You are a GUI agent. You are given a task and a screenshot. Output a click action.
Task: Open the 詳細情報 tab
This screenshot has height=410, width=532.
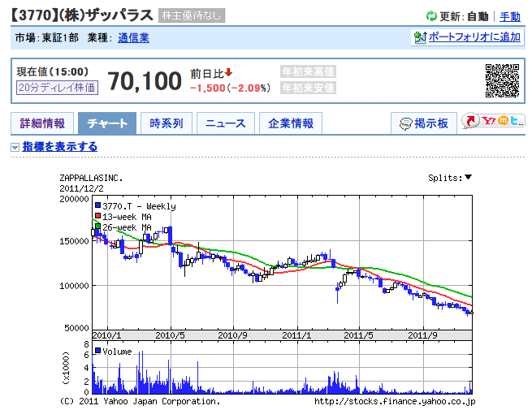42,123
